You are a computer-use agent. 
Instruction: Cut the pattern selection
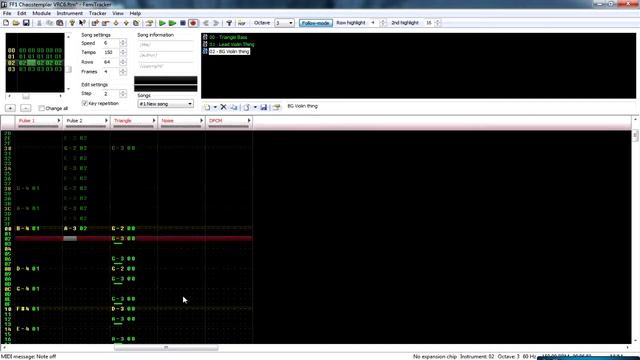(40, 23)
